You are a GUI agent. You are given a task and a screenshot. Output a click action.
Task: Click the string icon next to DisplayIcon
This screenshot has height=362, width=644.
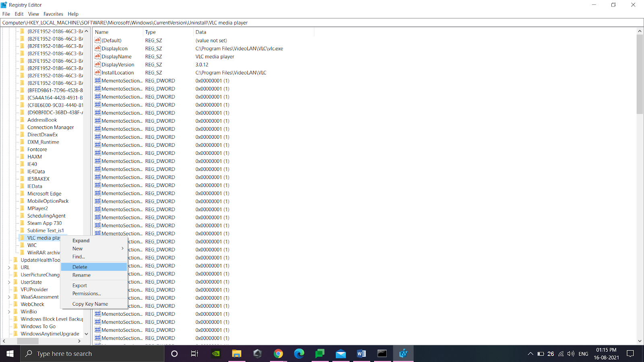point(97,48)
